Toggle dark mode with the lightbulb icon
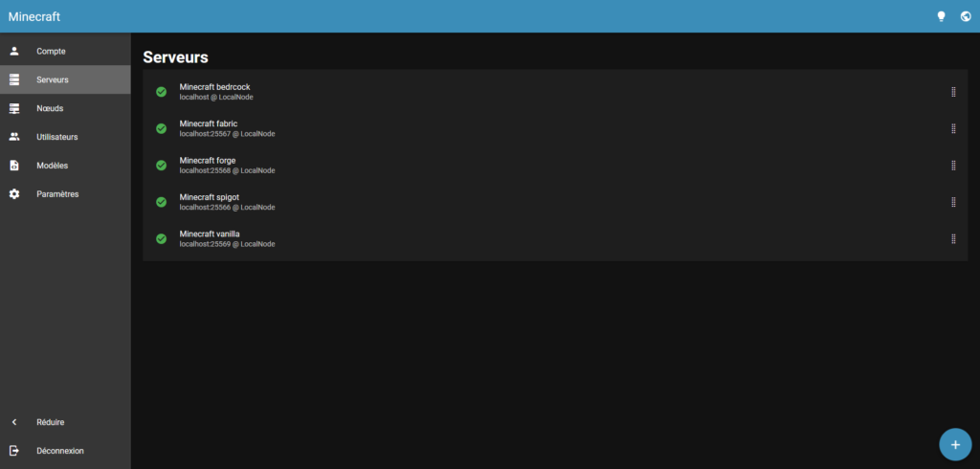Screen dimensions: 980x469 coord(941,16)
